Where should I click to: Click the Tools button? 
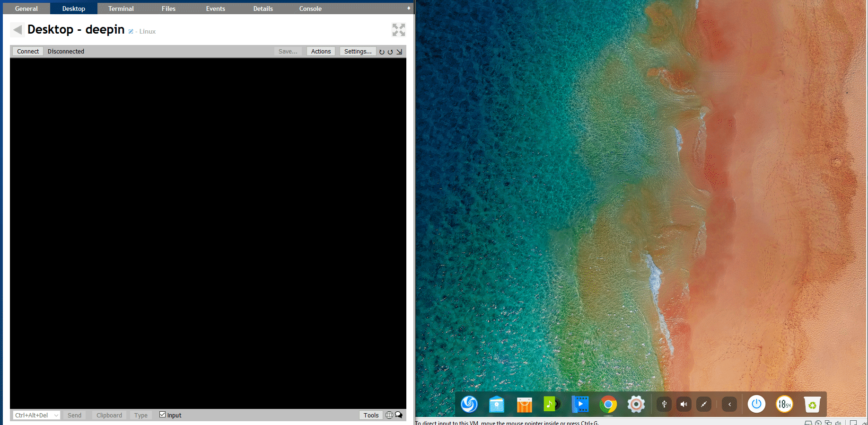click(371, 415)
